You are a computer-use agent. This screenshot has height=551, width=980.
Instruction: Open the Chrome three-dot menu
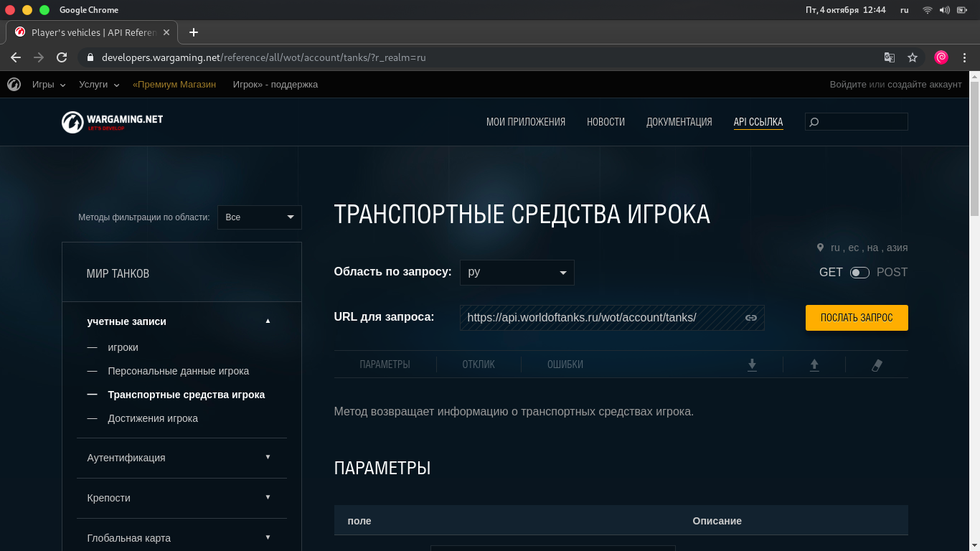point(965,57)
